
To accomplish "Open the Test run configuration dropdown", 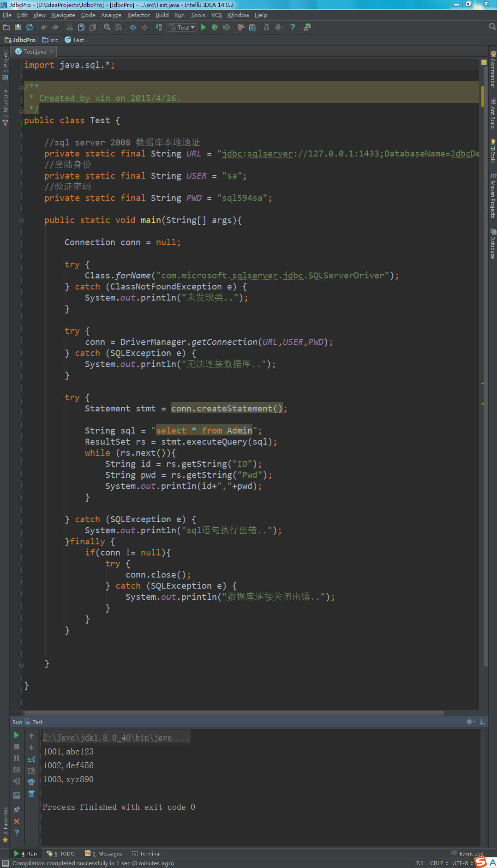I will pyautogui.click(x=182, y=28).
